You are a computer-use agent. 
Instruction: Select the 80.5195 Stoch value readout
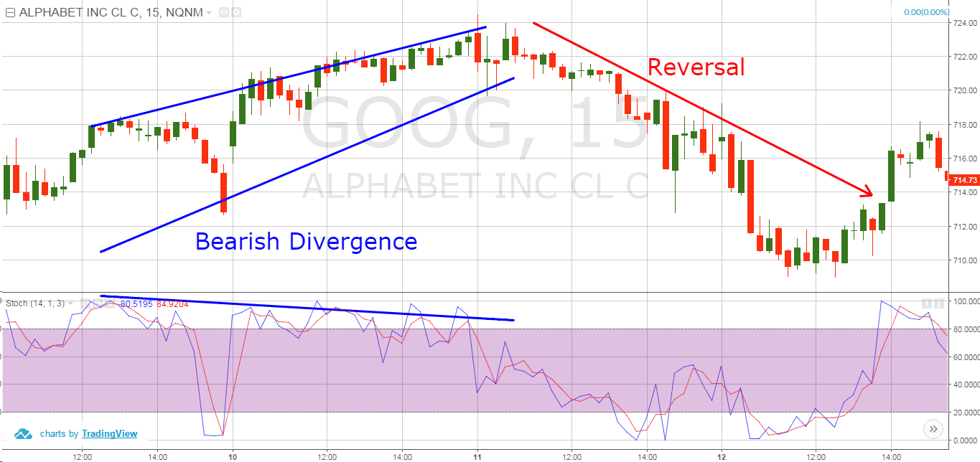[x=137, y=304]
